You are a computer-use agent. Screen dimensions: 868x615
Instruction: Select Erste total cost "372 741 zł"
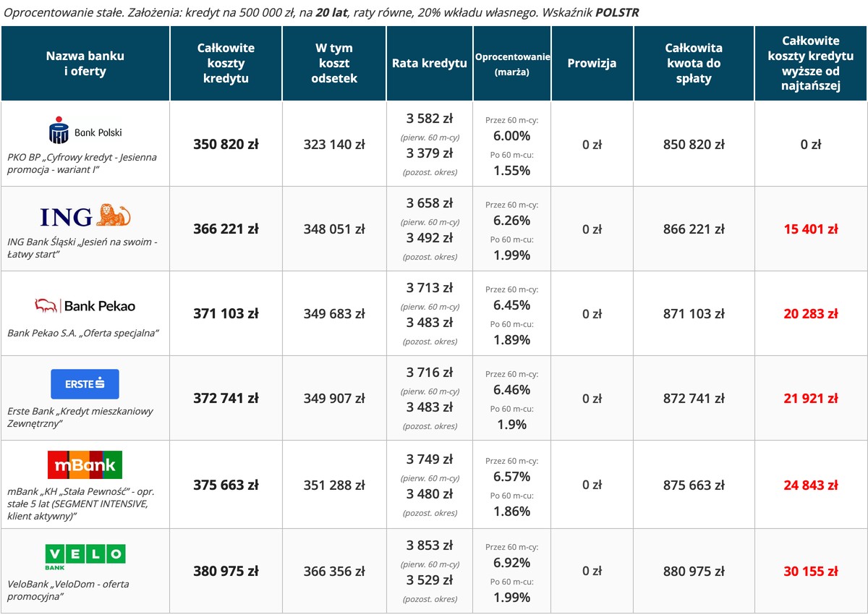pos(226,398)
